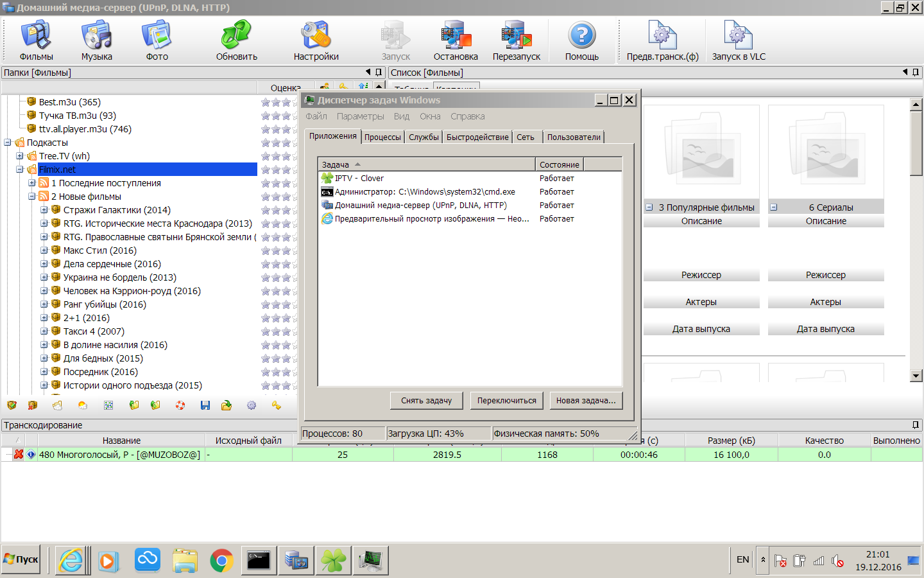Open the Параметры menu in Task Manager

tap(360, 116)
